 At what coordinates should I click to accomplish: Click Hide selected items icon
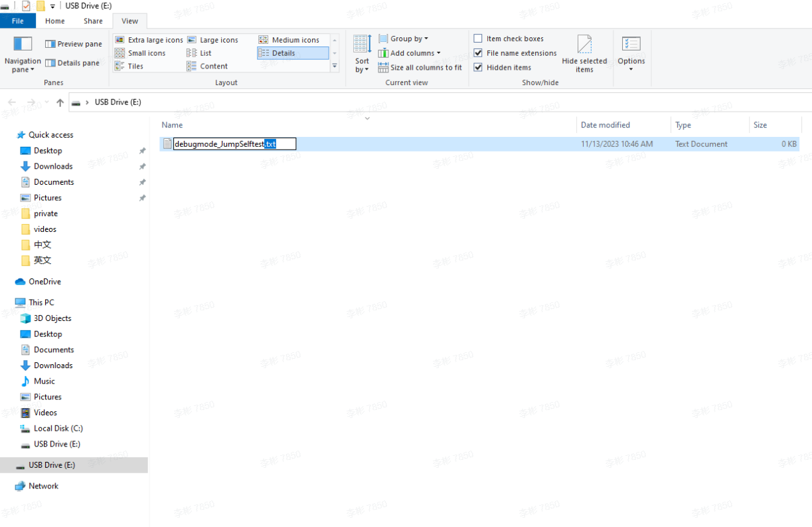584,45
